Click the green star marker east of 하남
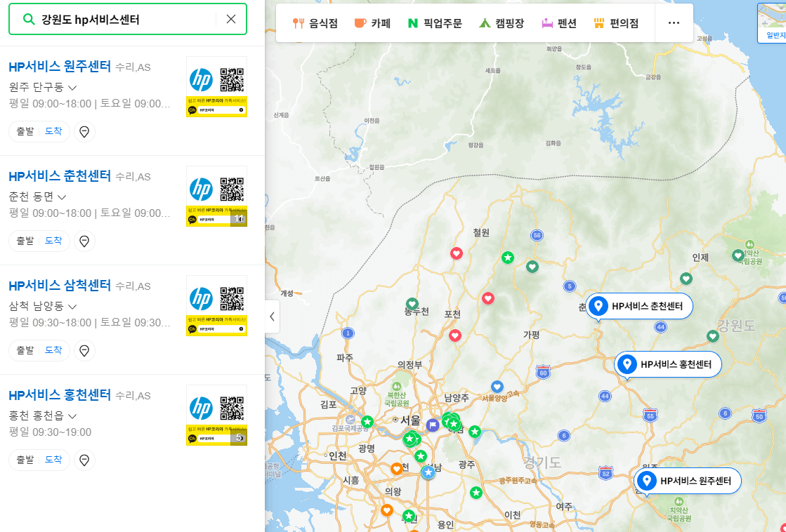786x532 pixels. pos(475,431)
